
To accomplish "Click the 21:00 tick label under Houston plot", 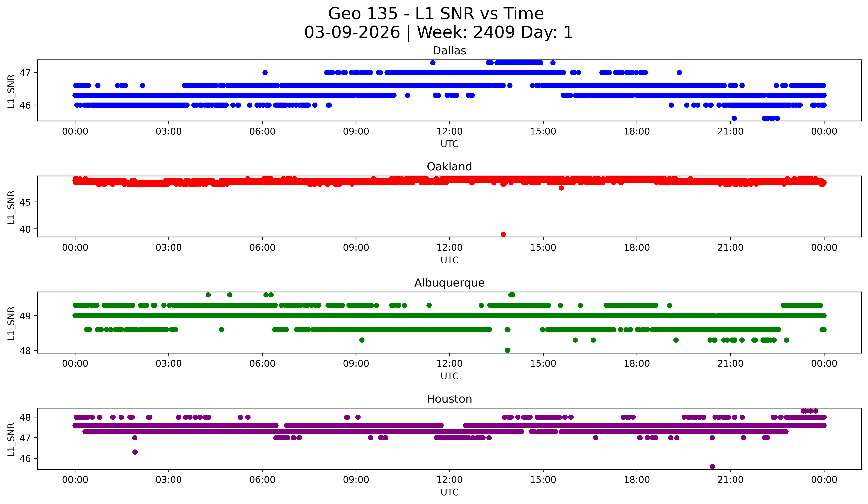I will tap(730, 480).
